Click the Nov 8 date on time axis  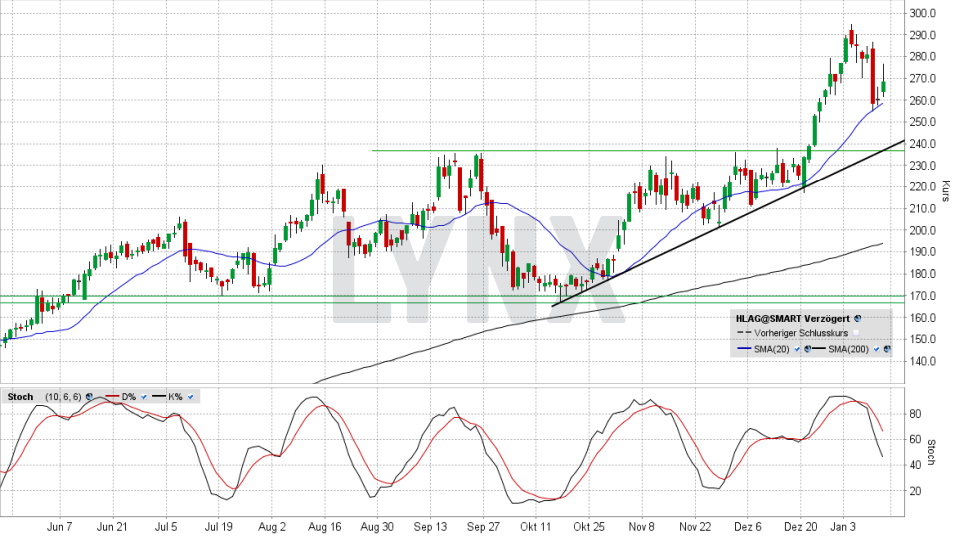(640, 526)
